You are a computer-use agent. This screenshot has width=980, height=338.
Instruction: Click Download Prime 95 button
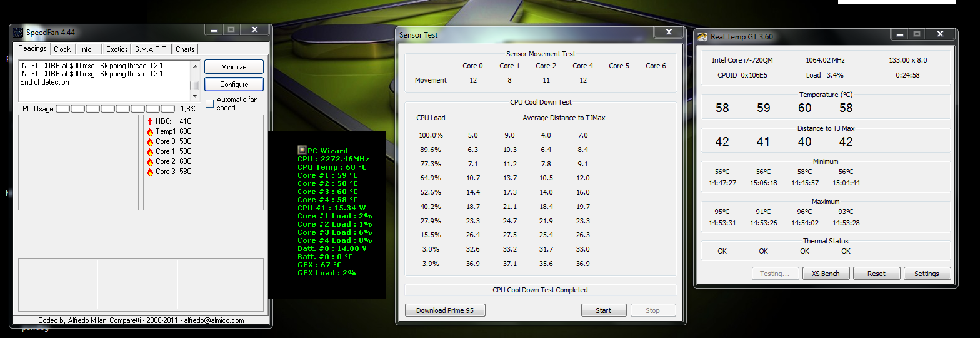coord(445,310)
